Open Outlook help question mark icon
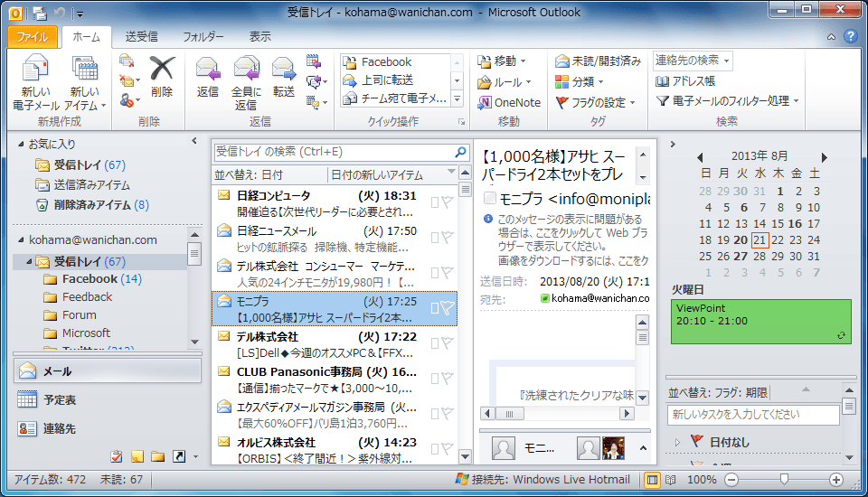 850,36
